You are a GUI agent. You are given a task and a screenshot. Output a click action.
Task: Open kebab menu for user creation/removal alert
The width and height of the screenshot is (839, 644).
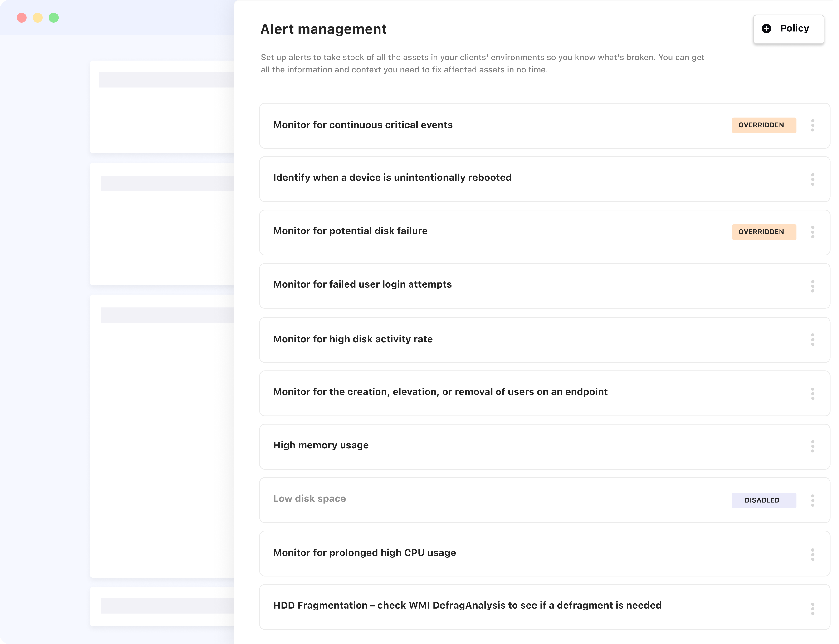[813, 394]
